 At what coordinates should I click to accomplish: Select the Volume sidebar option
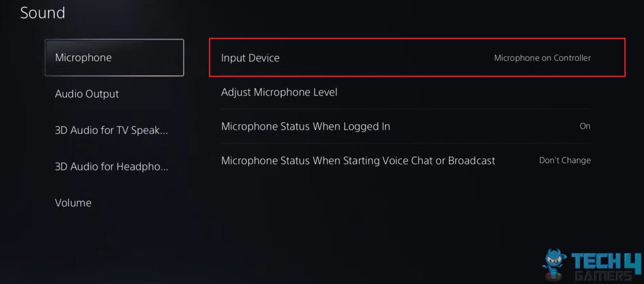[x=73, y=203]
